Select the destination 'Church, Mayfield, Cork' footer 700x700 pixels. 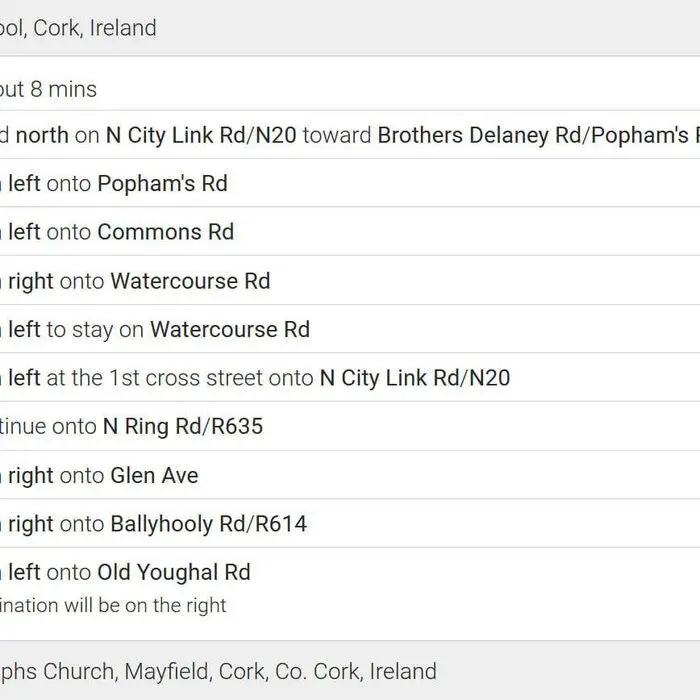click(x=350, y=671)
